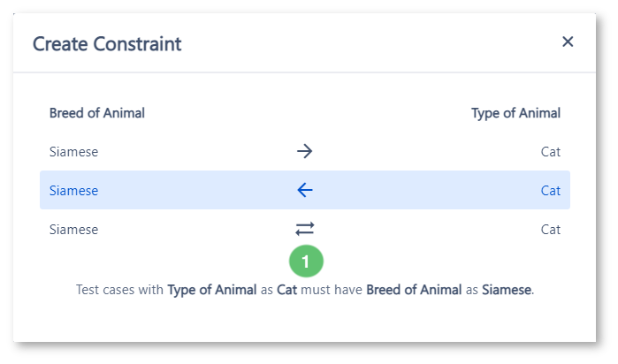618x364 pixels.
Task: Click 'must have' in constraint sentence
Action: tap(332, 290)
